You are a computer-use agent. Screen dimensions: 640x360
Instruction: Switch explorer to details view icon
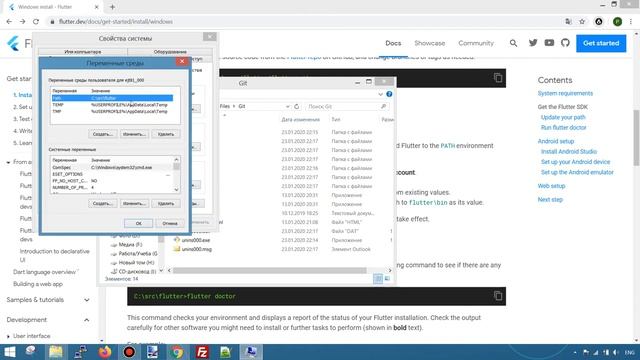[x=378, y=278]
